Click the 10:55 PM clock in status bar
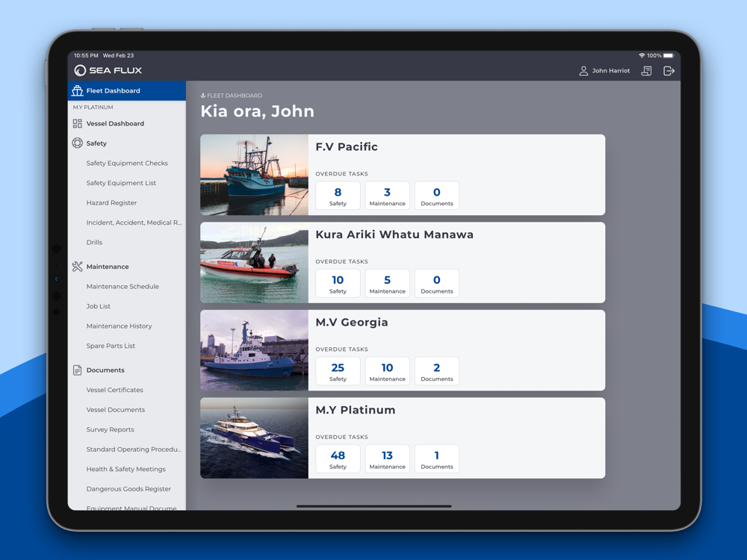 (x=86, y=56)
